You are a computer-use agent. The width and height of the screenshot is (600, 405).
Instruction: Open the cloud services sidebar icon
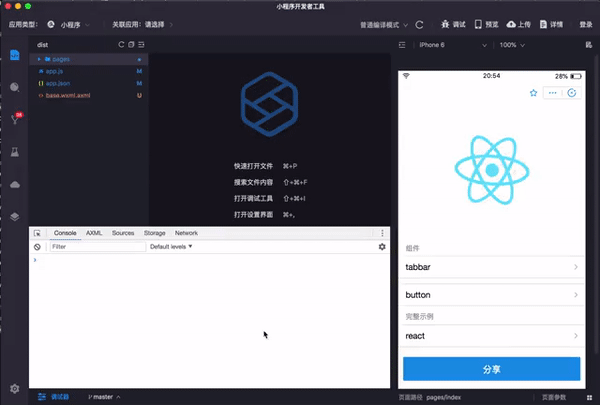[15, 185]
